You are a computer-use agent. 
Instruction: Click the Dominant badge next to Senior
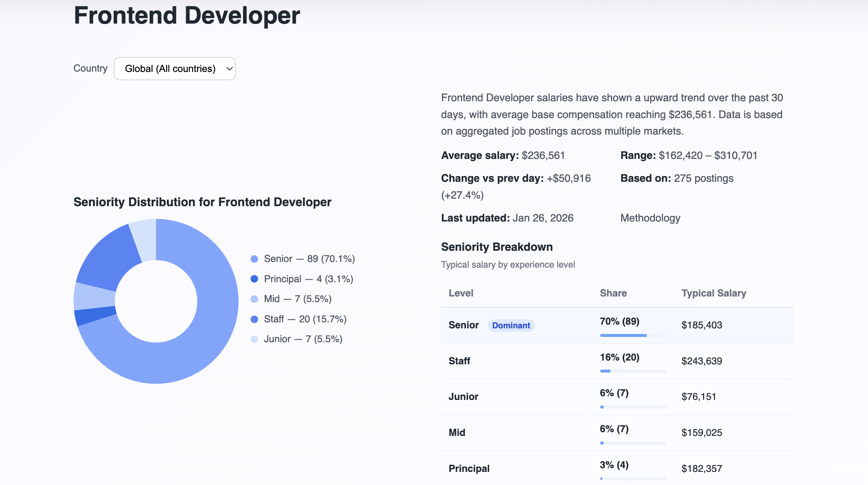point(511,325)
